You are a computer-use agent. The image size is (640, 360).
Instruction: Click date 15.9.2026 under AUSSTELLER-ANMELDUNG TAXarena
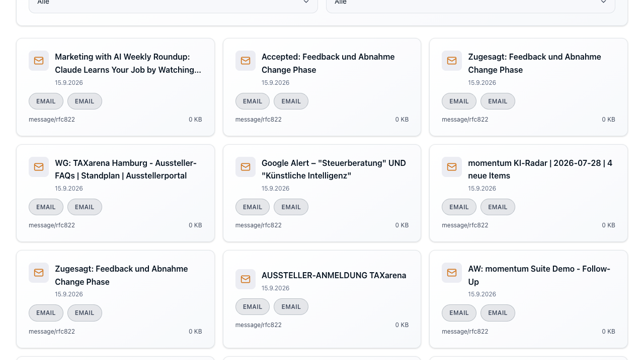pos(276,288)
